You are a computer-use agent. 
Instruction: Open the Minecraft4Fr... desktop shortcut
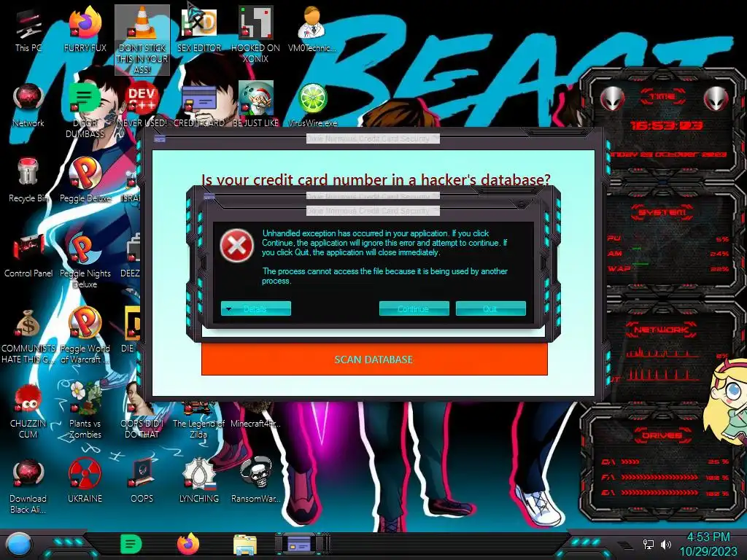click(x=255, y=414)
